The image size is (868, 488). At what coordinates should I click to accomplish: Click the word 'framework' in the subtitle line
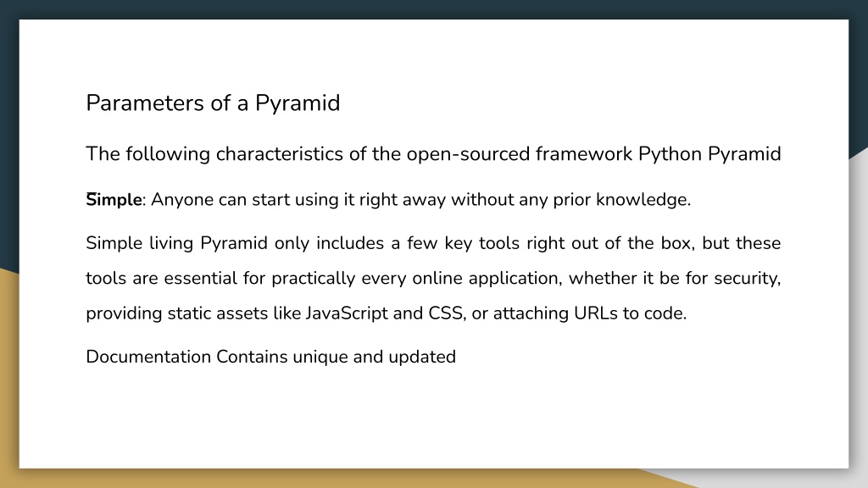coord(584,154)
